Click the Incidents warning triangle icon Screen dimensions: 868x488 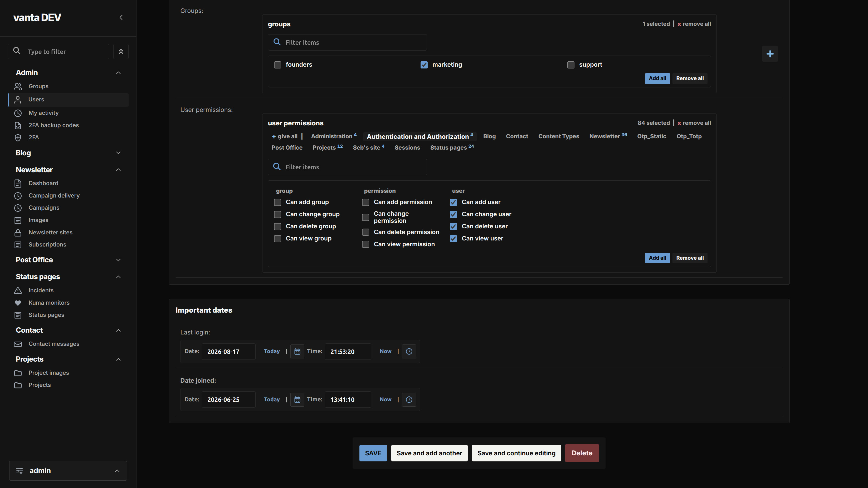[18, 290]
